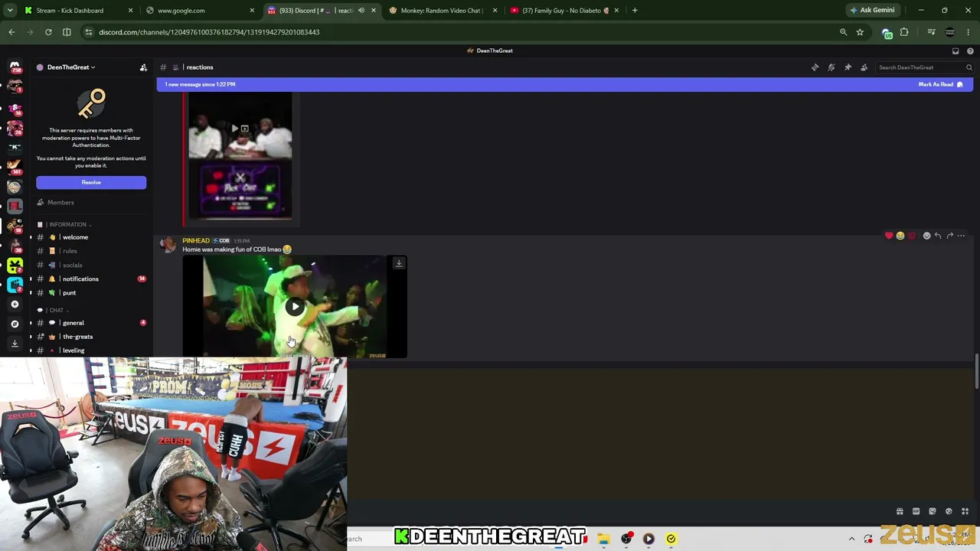Invite people icon next to DeenTheGreat
Screen dimensions: 980x551
143,67
